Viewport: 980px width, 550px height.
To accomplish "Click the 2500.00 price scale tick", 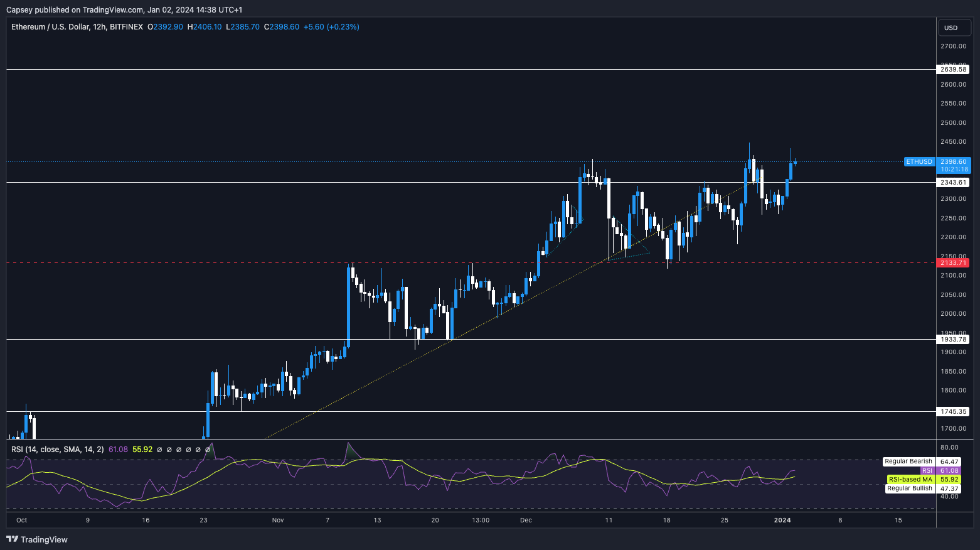I will [953, 123].
